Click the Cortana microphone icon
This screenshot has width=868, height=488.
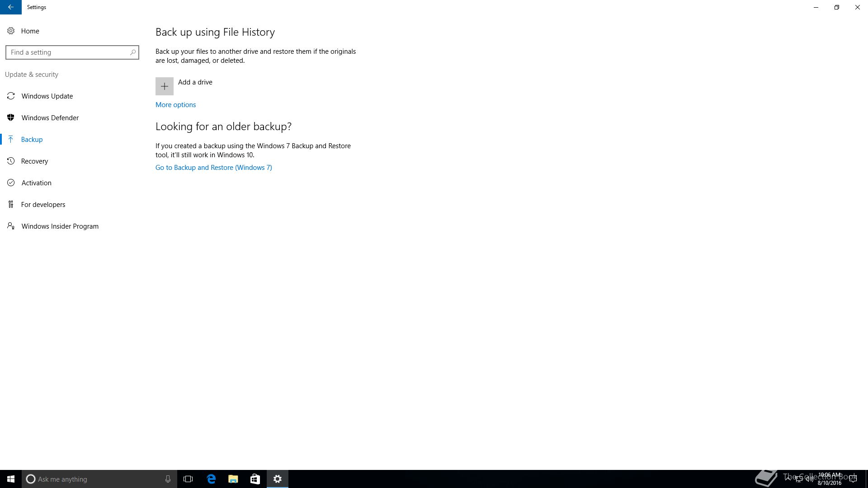pos(168,479)
